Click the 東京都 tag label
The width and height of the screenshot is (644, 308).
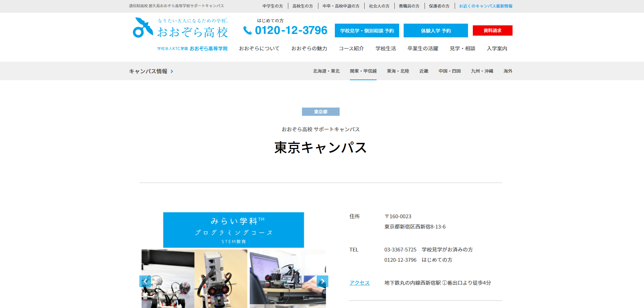coord(321,112)
